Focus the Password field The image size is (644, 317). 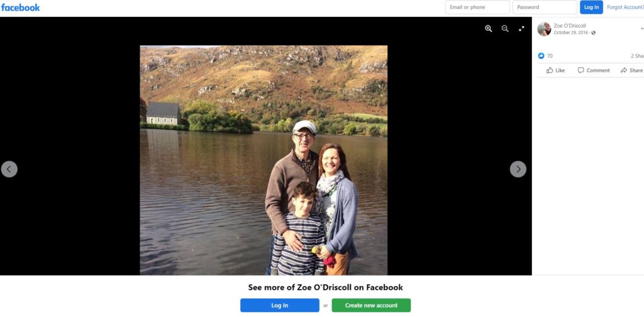click(545, 8)
